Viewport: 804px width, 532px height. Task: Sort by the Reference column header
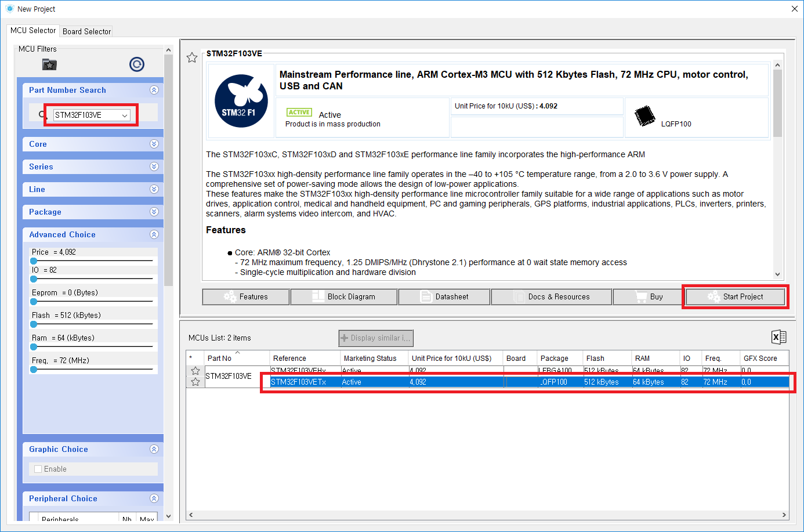coord(305,358)
